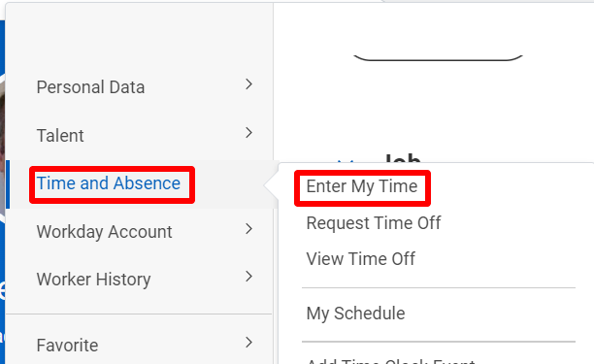Expand the Worker History chevron arrow

[248, 277]
